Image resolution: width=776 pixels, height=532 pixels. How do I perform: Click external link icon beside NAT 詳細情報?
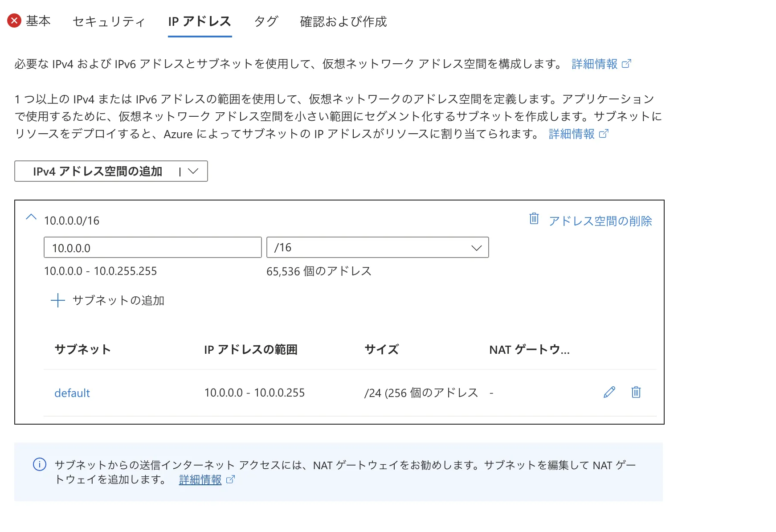pos(230,480)
